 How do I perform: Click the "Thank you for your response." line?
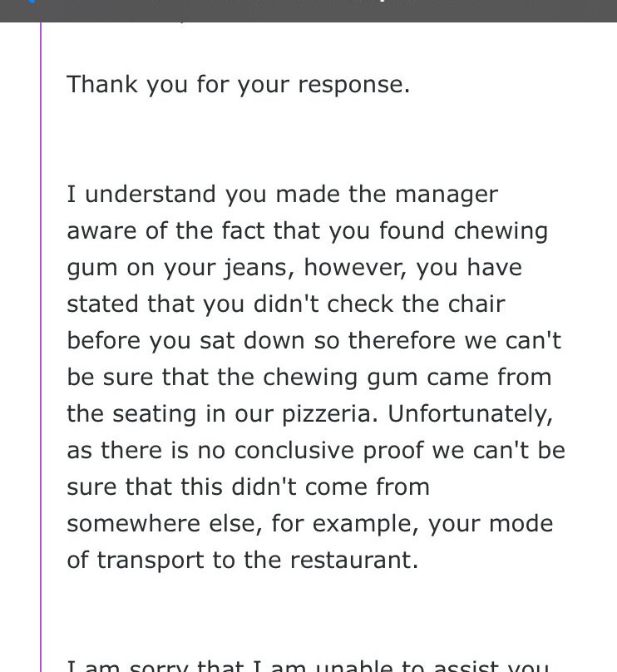[x=238, y=85]
